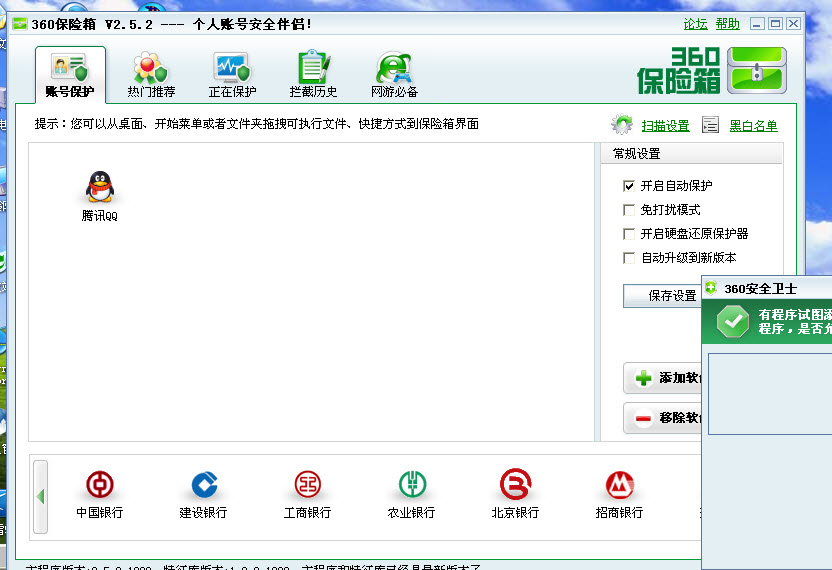Open the 北京银行 logo icon
This screenshot has width=832, height=570.
(515, 483)
